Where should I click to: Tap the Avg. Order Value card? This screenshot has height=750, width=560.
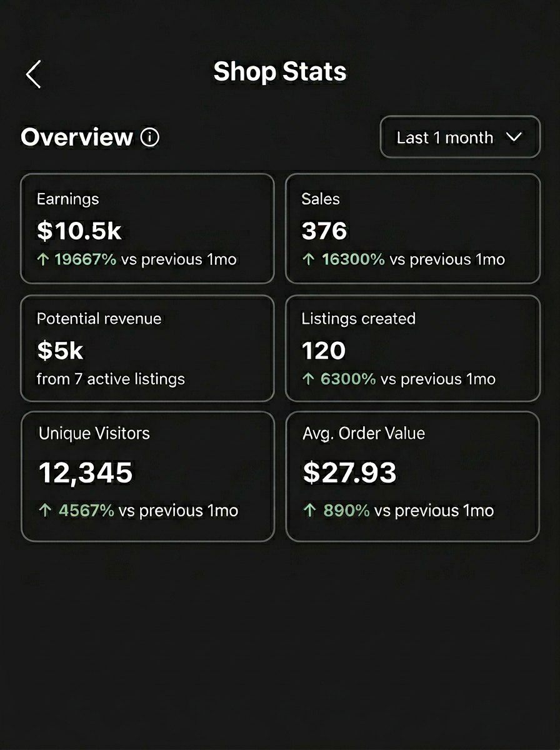[412, 475]
